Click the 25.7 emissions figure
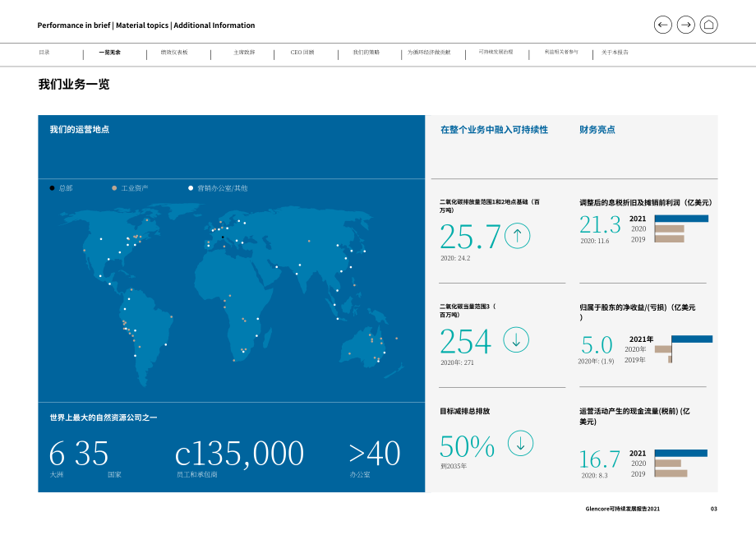This screenshot has height=535, width=756. pyautogui.click(x=470, y=237)
